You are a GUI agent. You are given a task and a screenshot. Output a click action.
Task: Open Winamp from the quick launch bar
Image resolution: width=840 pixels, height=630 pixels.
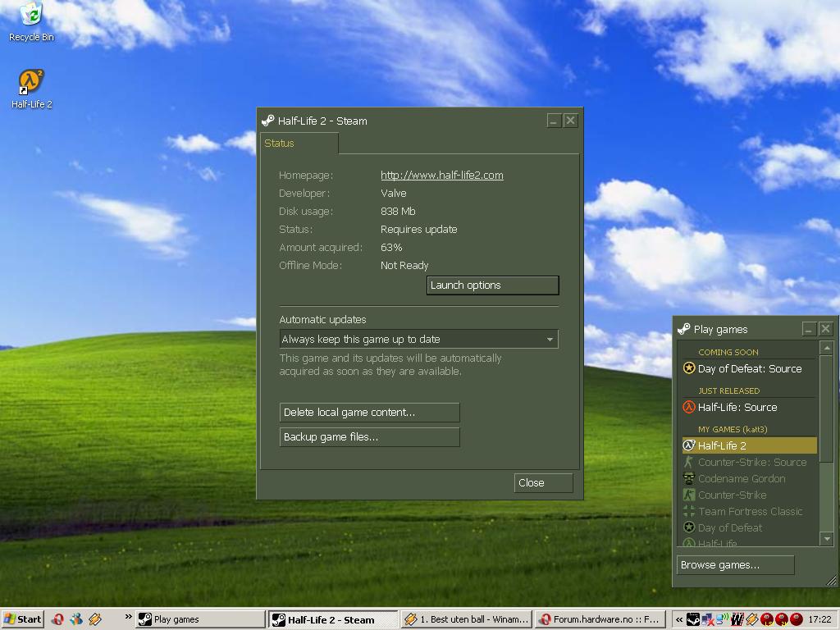(95, 619)
